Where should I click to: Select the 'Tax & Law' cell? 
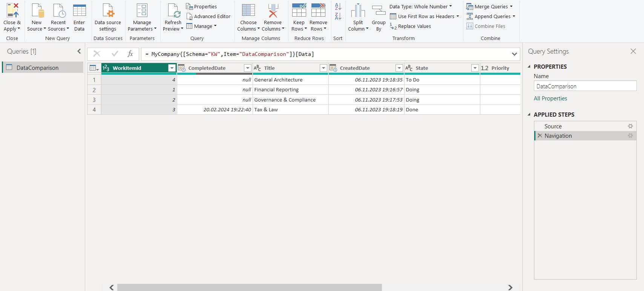pos(290,109)
